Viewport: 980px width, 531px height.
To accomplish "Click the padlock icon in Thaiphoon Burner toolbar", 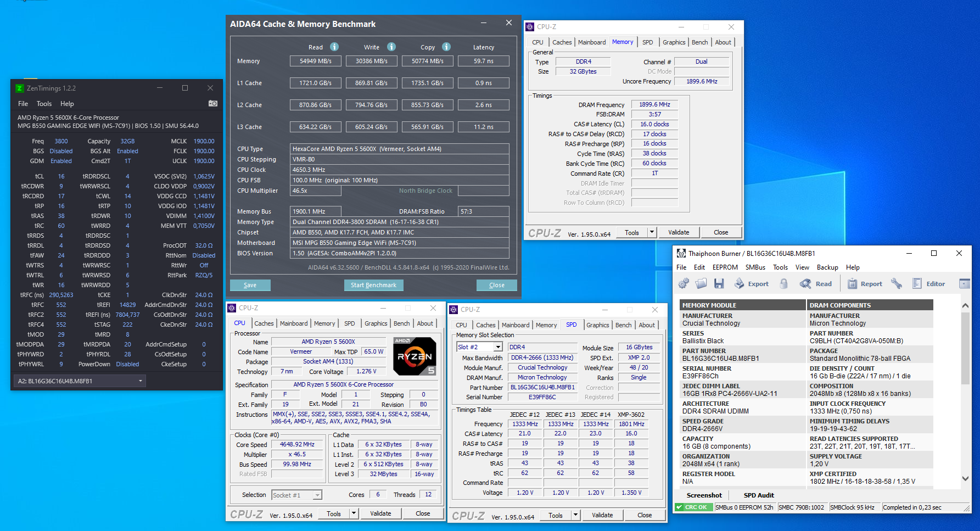I will pos(784,284).
